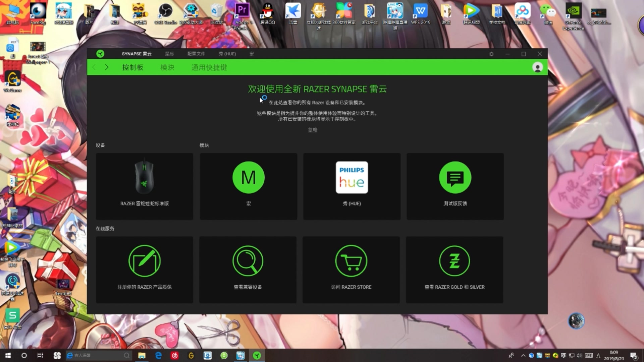Click the Razer Synapse logo icon
644x362 pixels.
coord(100,54)
